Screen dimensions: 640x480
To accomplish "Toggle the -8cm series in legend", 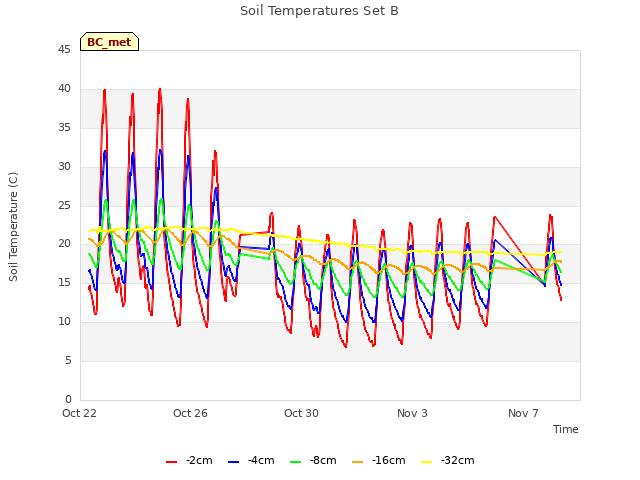I will tap(313, 461).
